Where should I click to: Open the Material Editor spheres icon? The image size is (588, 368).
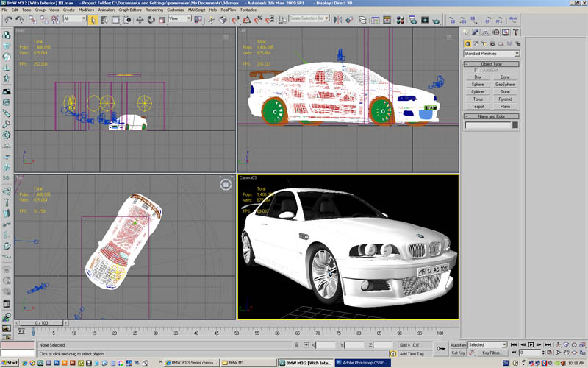tap(401, 20)
